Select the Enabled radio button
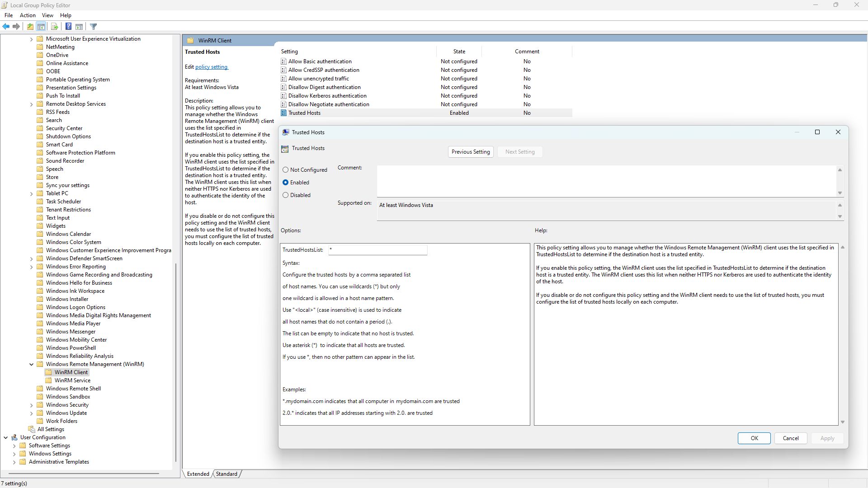Screen dimensions: 868x488 (x=285, y=183)
